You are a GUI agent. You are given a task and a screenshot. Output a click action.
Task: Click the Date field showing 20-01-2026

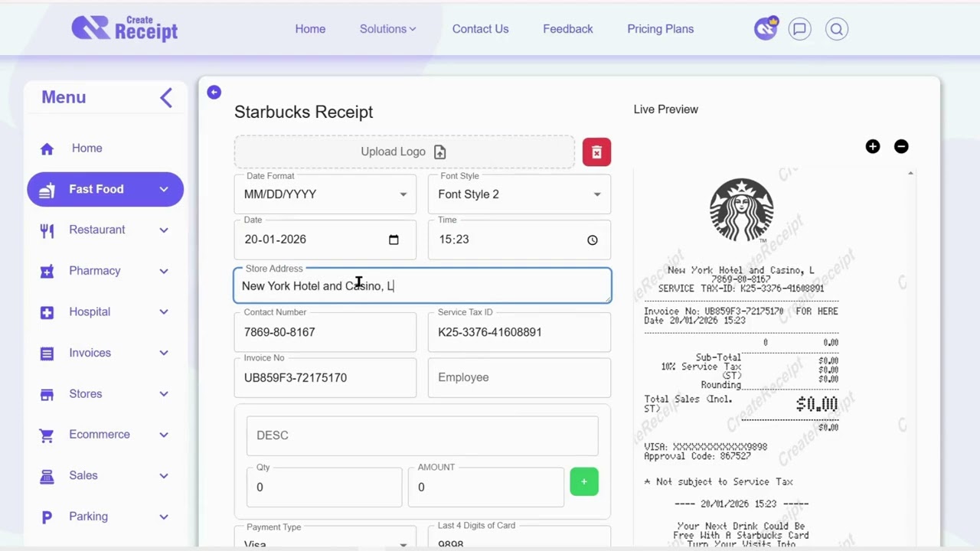(325, 240)
